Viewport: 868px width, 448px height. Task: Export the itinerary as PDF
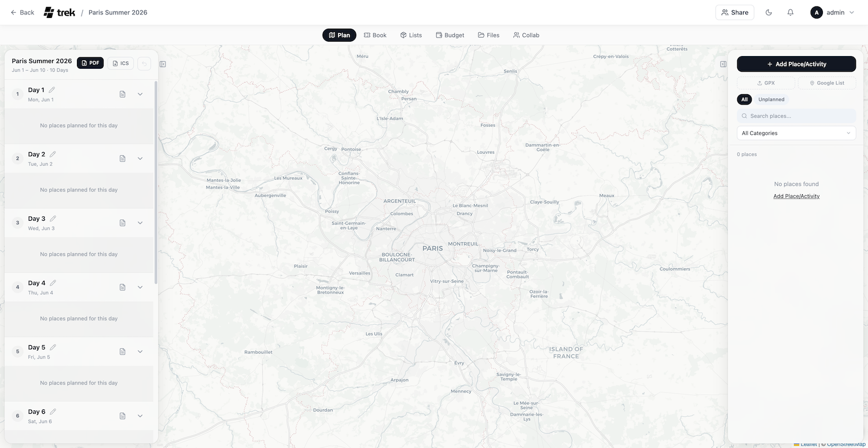(90, 63)
